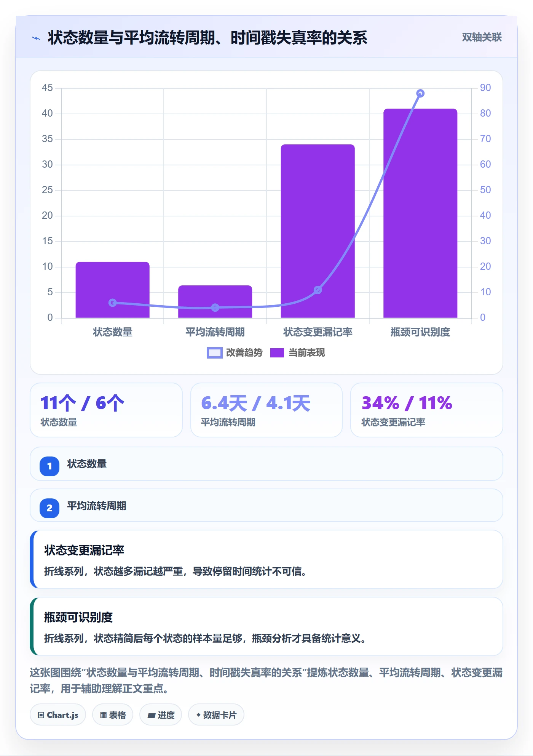This screenshot has width=533, height=756.
Task: Click the line point above 状态数量
Action: pyautogui.click(x=113, y=303)
